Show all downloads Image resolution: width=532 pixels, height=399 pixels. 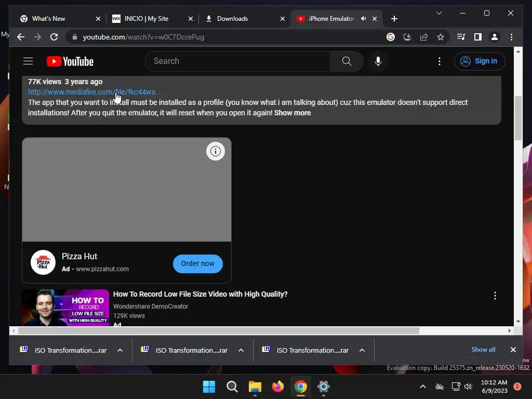pyautogui.click(x=483, y=350)
